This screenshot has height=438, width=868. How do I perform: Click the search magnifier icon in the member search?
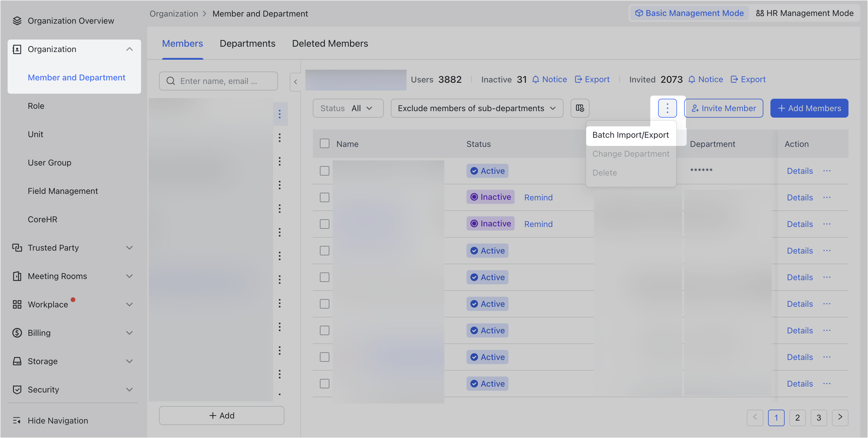(x=171, y=81)
